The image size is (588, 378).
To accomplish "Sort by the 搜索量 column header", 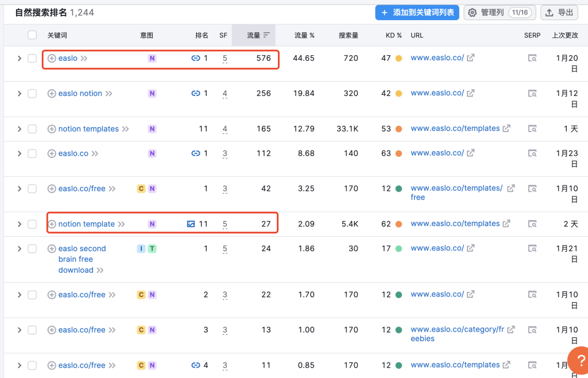I will (349, 35).
